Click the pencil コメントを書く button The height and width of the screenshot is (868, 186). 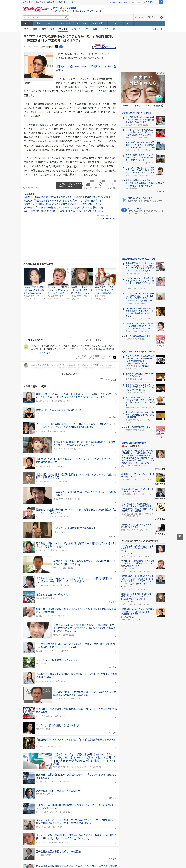tap(93, 340)
